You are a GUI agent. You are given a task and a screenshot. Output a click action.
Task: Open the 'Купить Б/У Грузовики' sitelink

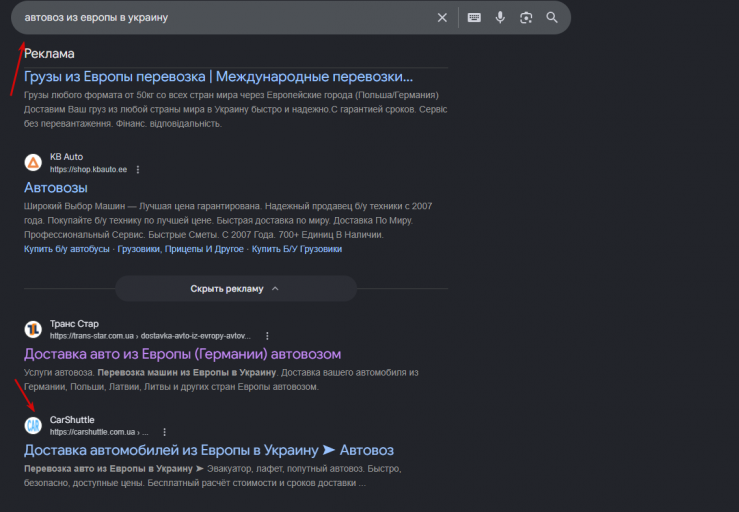pyautogui.click(x=297, y=249)
